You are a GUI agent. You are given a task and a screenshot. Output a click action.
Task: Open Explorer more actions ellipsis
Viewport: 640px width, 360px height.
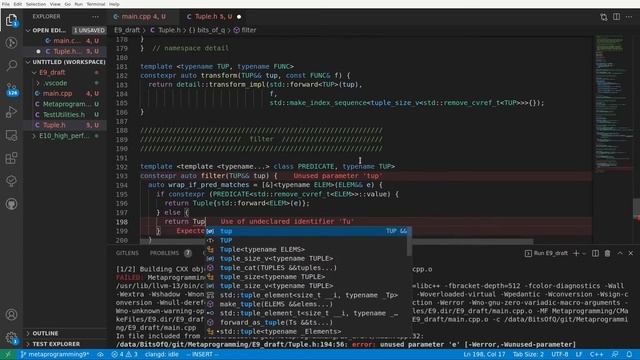pos(96,17)
